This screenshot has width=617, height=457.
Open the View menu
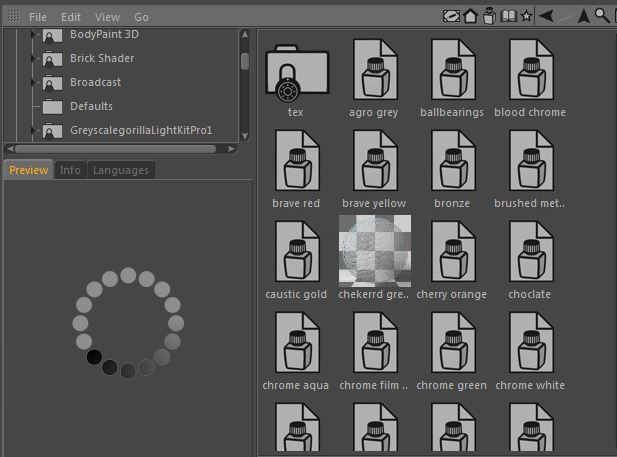107,17
